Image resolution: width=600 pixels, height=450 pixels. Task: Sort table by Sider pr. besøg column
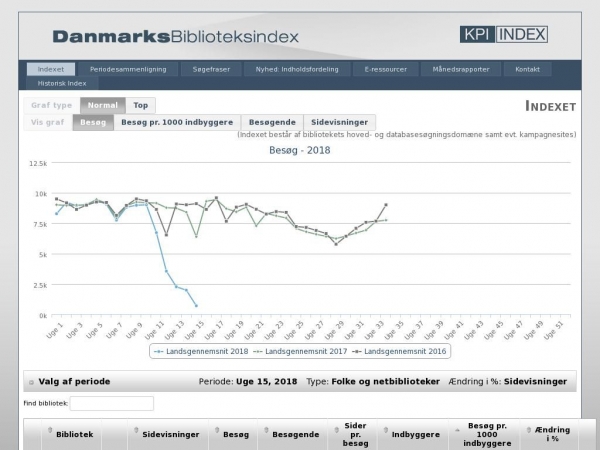(352, 434)
